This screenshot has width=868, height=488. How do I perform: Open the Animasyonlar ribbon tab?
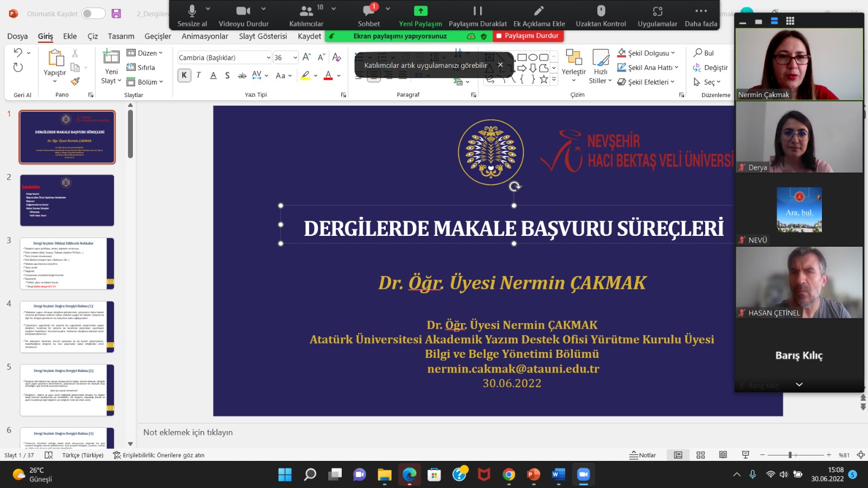(205, 36)
